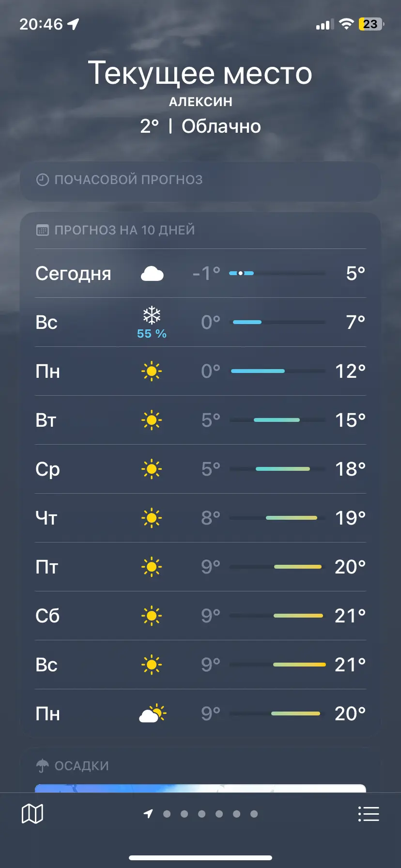This screenshot has width=401, height=868.
Task: Open the Почасовой прогноз card
Action: coord(200,180)
